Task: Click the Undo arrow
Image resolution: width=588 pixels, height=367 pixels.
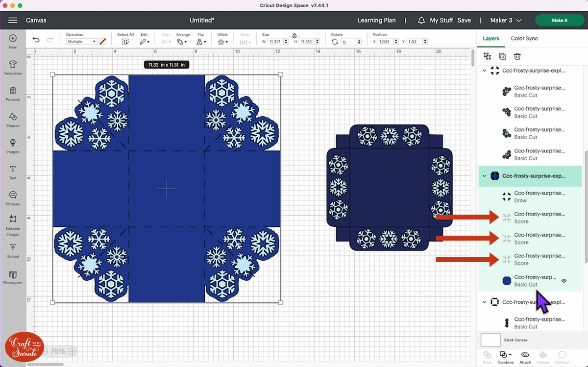Action: click(36, 40)
